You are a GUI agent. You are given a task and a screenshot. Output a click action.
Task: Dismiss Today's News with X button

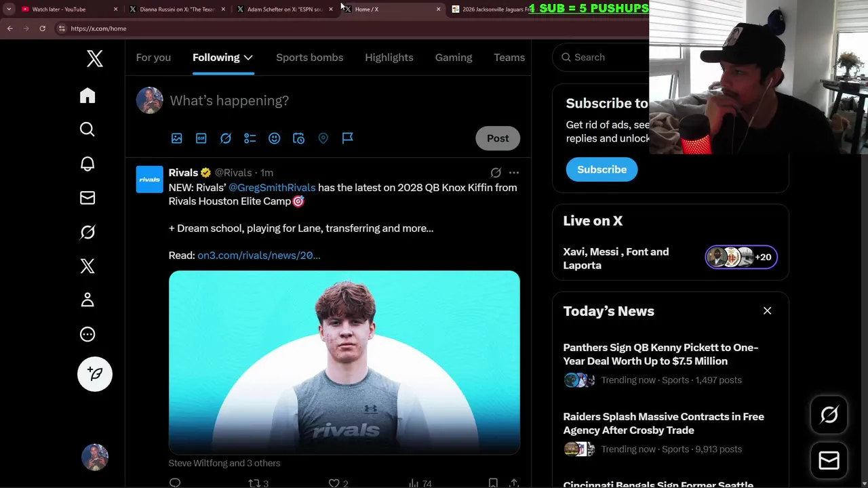768,311
